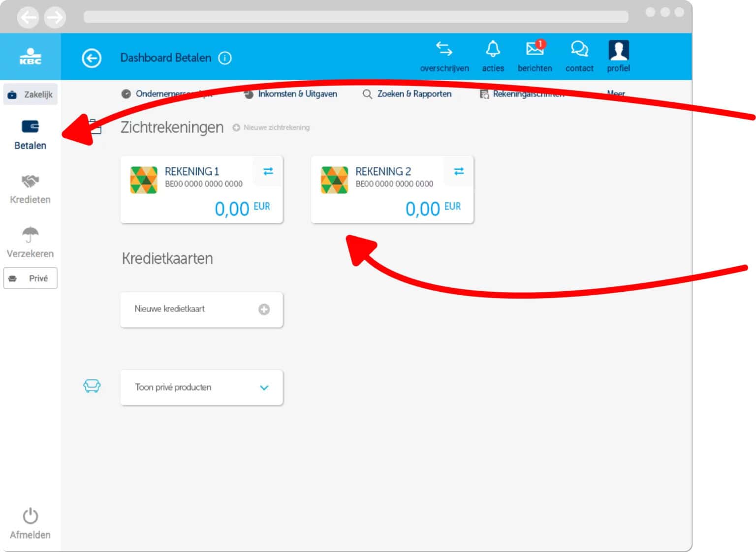The image size is (756, 552).
Task: Click Afmelden power button to log out
Action: pyautogui.click(x=30, y=523)
